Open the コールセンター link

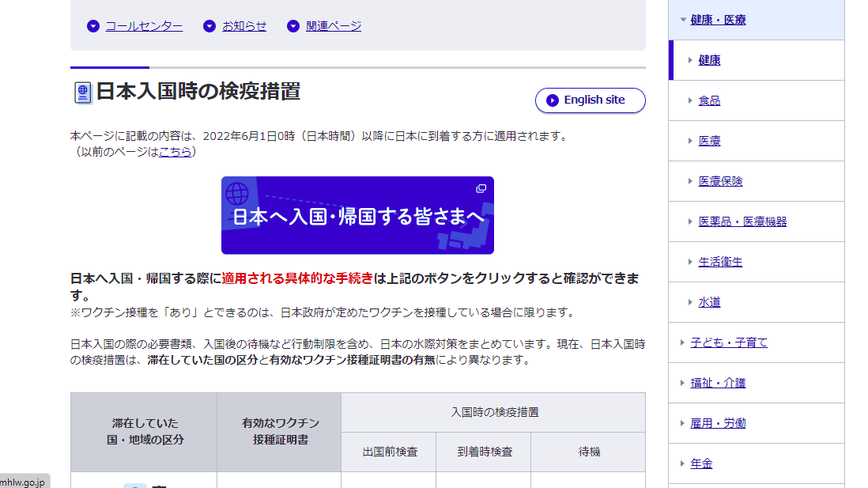144,26
